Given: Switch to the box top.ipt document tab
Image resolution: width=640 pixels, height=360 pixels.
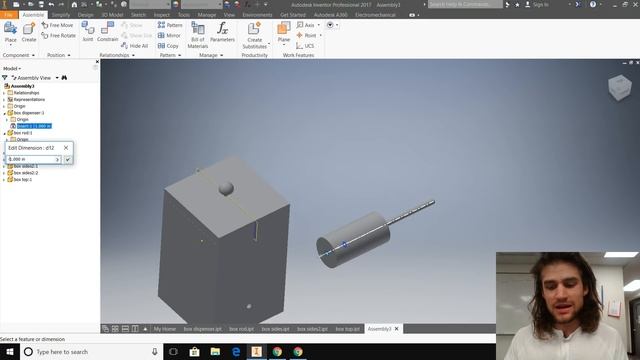Looking at the screenshot, I should pyautogui.click(x=347, y=329).
